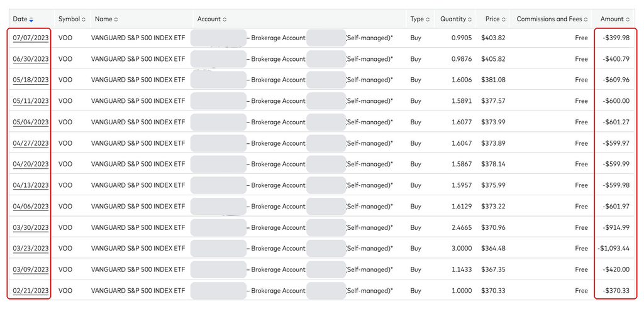Open the 04/20/2023 transaction date link
The width and height of the screenshot is (644, 309).
(x=31, y=164)
